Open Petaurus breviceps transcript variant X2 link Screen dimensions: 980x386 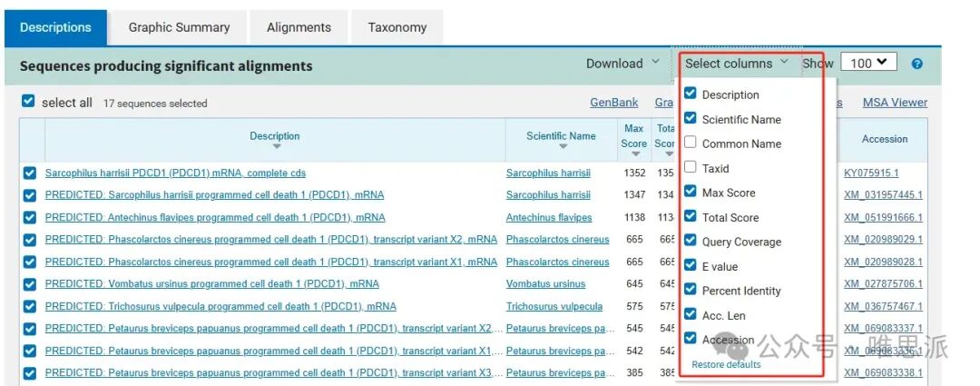[273, 329]
